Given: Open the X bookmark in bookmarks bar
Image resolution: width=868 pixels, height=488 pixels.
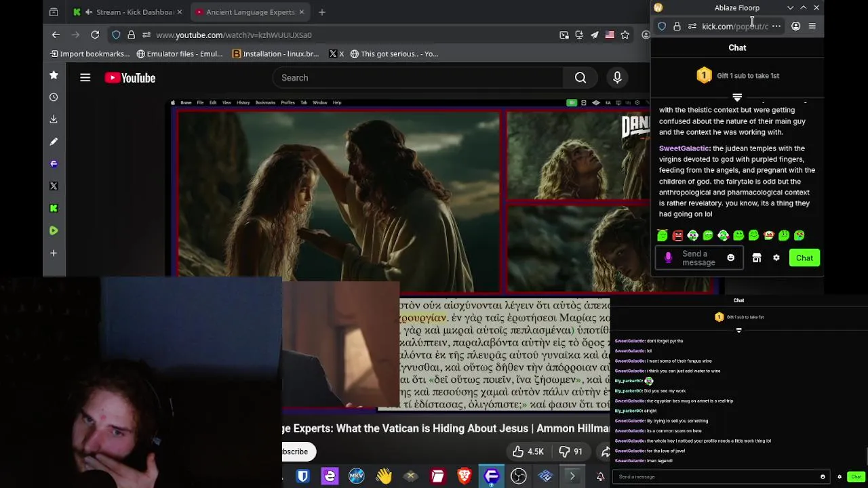Looking at the screenshot, I should coord(336,54).
